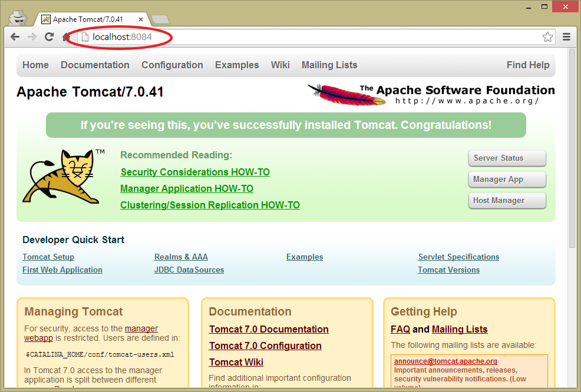Screen dimensions: 581x392
Task: Open Examples from the top navigation bar
Action: 237,65
